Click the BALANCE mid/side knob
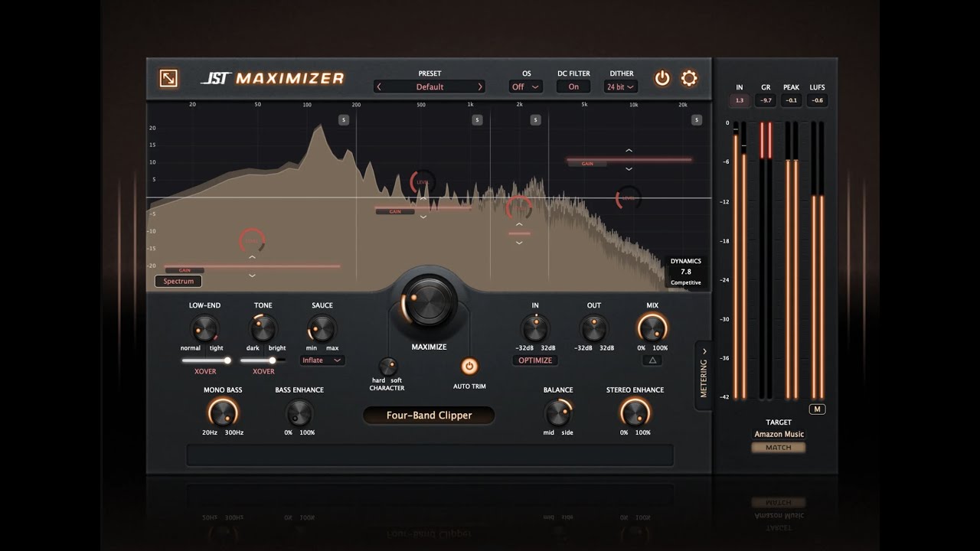The image size is (980, 551). pos(558,414)
